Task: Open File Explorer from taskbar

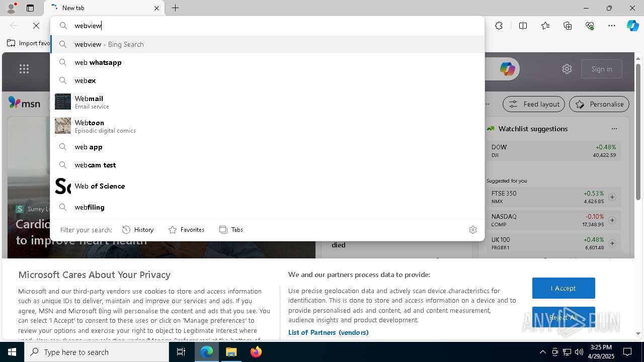Action: 231,352
